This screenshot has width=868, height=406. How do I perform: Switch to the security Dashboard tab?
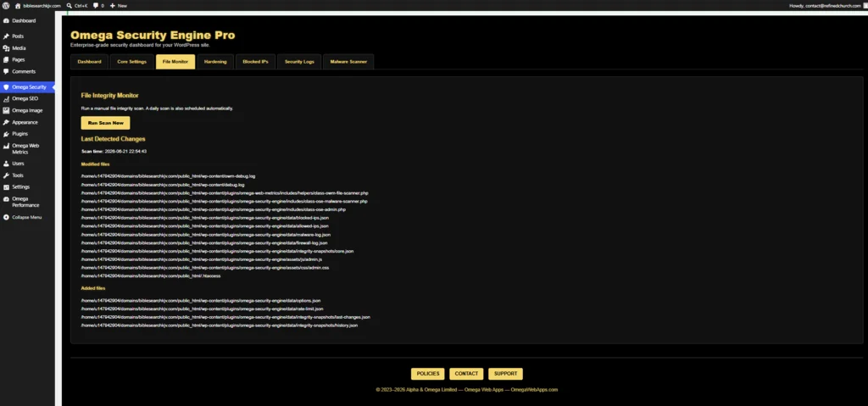[89, 62]
